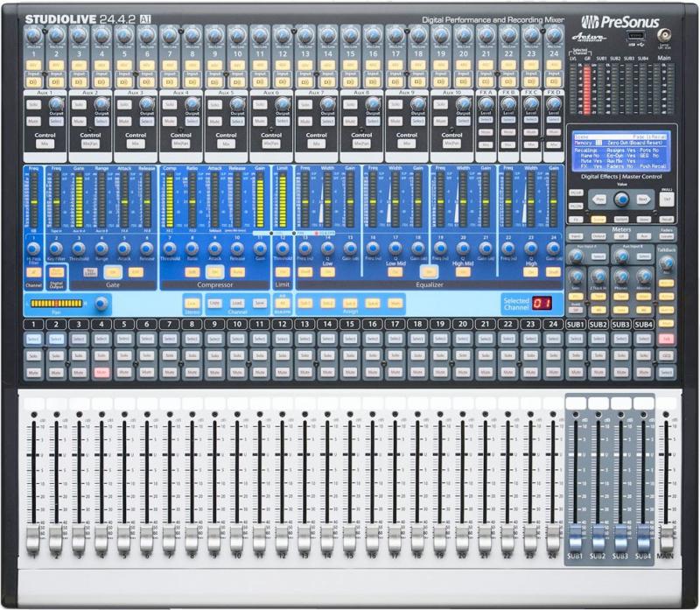Adjust the Gate Range knob
700x610 pixels.
pyautogui.click(x=101, y=249)
